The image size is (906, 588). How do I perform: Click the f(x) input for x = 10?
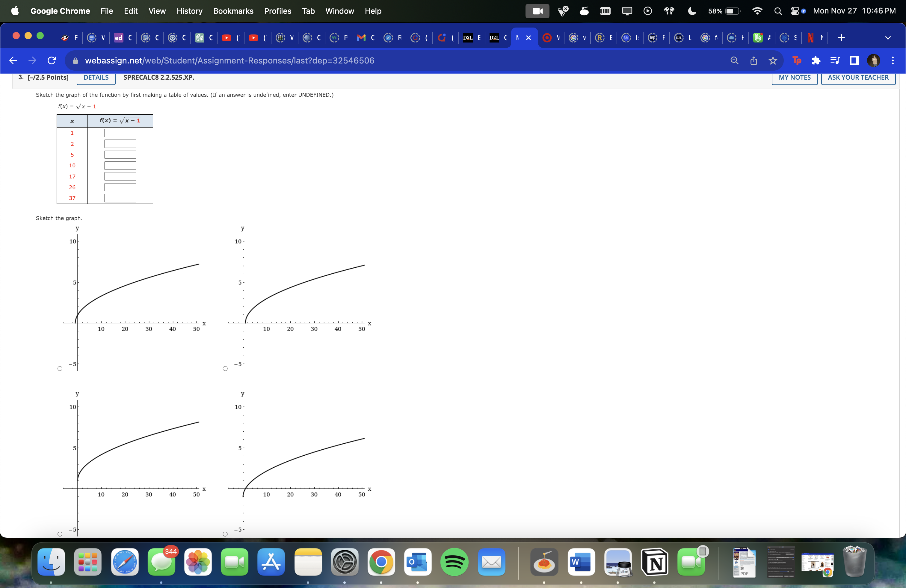pos(120,166)
